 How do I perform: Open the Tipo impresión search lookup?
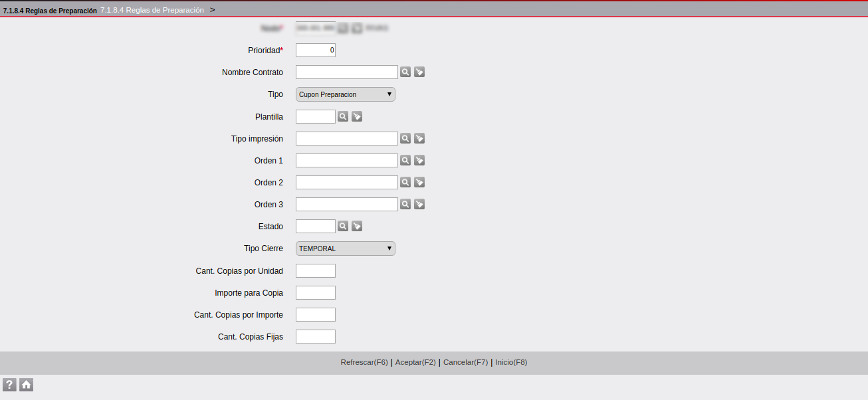405,138
